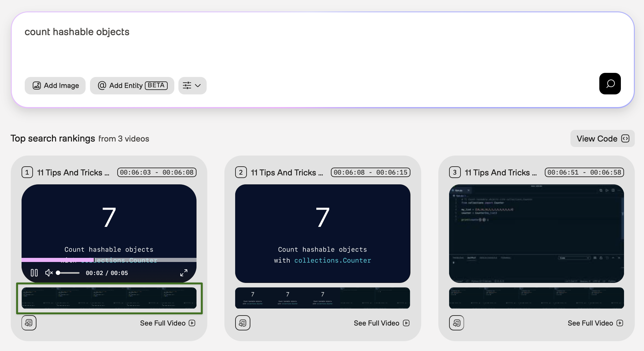See Full Video for second result
Screen dimensions: 644x351
tap(381, 323)
